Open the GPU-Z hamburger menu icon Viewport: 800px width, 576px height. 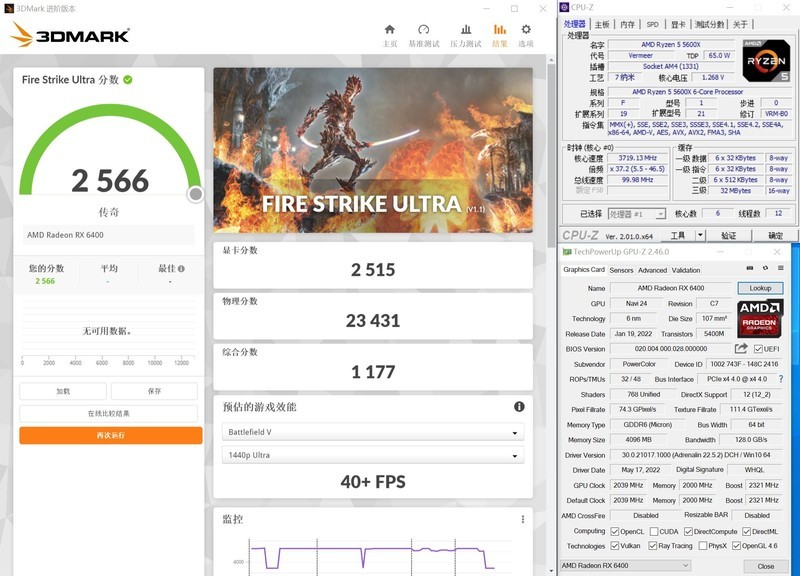coord(781,270)
